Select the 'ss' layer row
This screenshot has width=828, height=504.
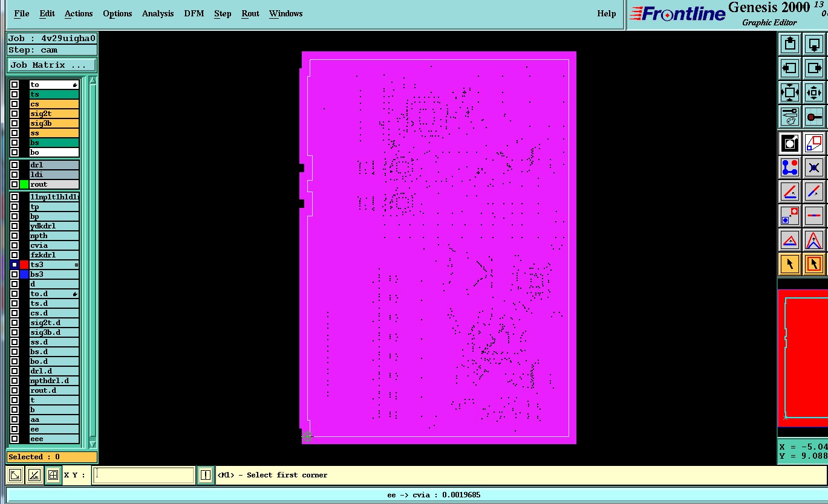tap(54, 133)
